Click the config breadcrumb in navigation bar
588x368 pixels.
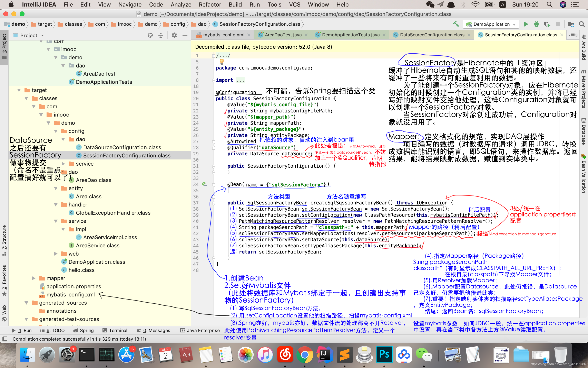pyautogui.click(x=174, y=24)
